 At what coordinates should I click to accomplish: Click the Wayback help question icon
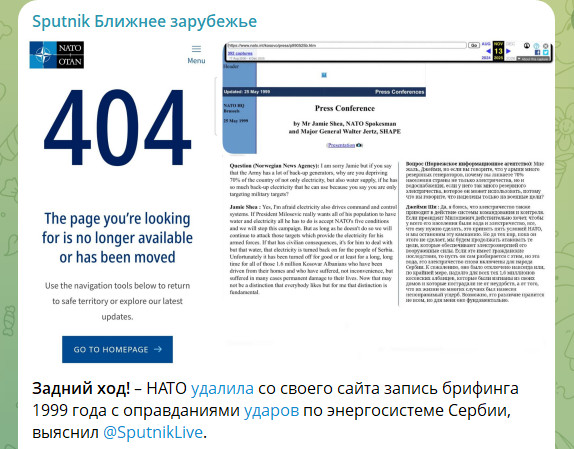pyautogui.click(x=536, y=46)
